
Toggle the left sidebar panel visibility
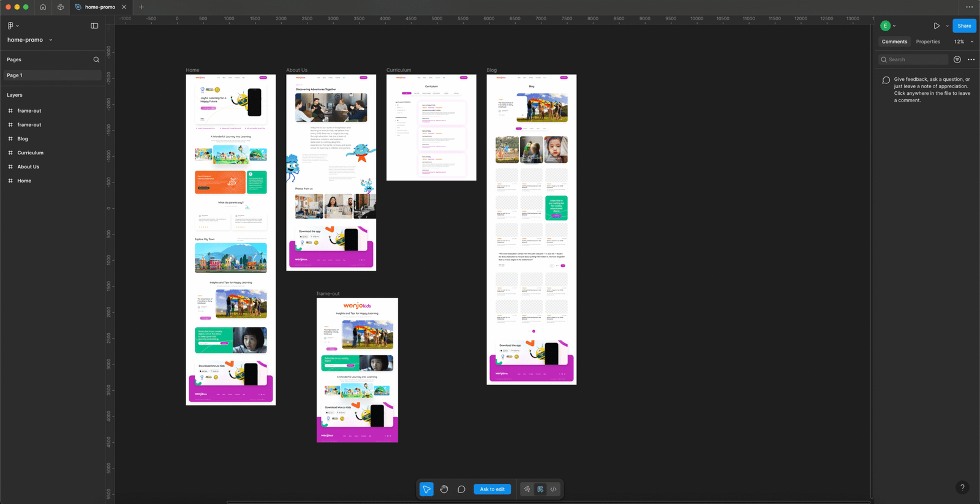[x=94, y=26]
